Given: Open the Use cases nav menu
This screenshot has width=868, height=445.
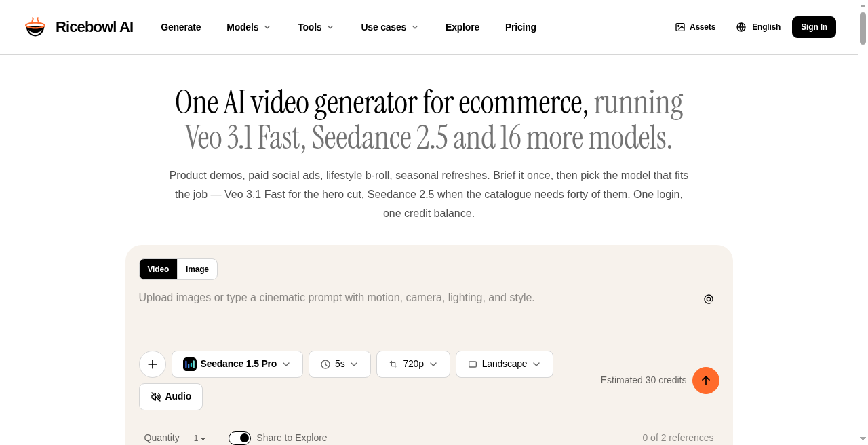Looking at the screenshot, I should (x=389, y=27).
